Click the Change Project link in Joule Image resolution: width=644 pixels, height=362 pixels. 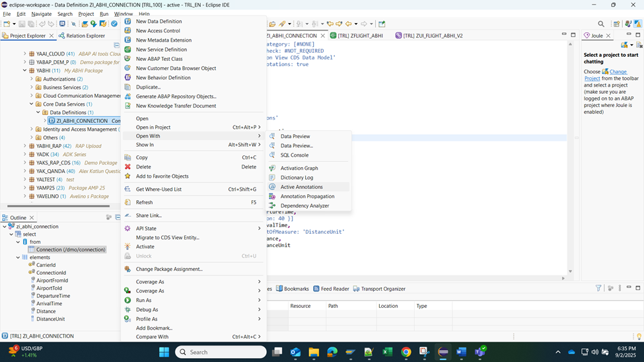[618, 71]
